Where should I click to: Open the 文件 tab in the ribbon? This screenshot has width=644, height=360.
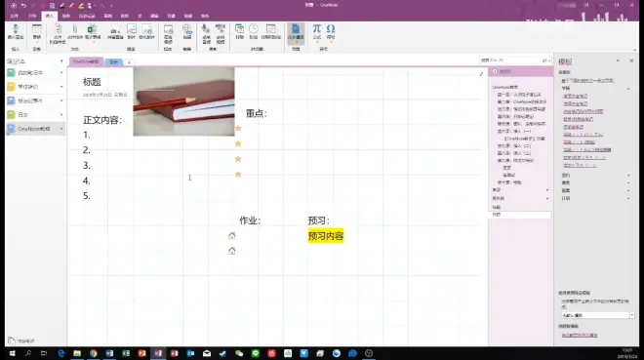tap(14, 16)
